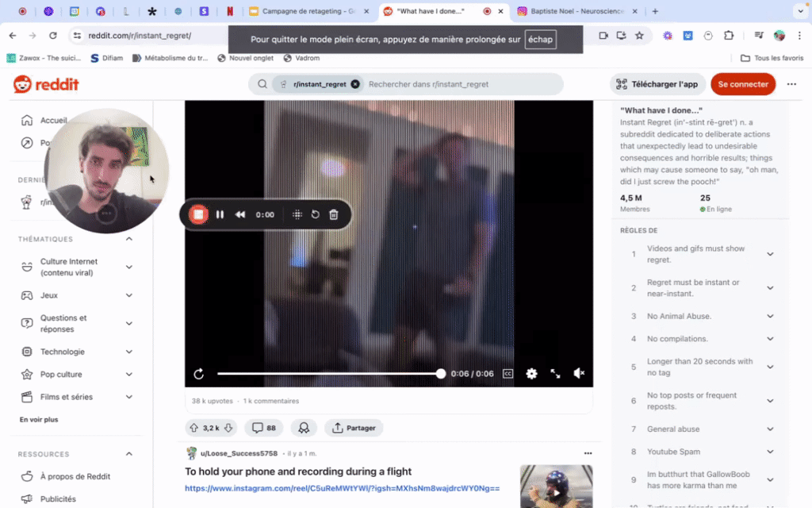The width and height of the screenshot is (812, 508).
Task: Expand Jeux topic
Action: pyautogui.click(x=129, y=295)
